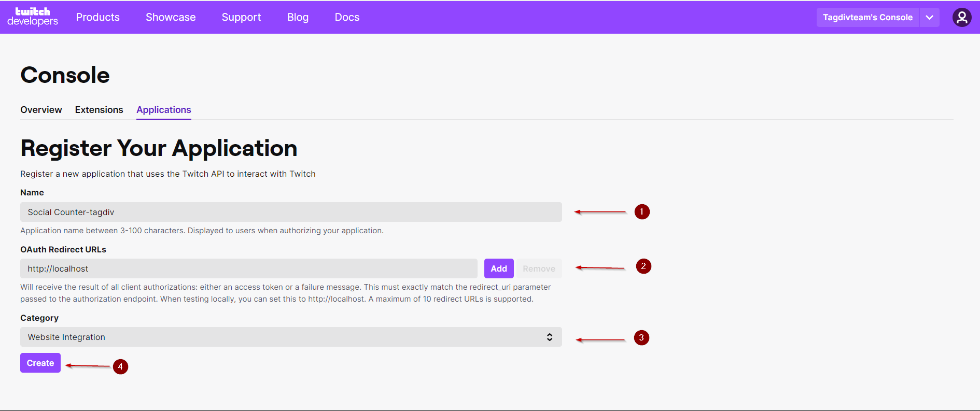Screen dimensions: 980x411
Task: Click the Create button
Action: tap(40, 363)
